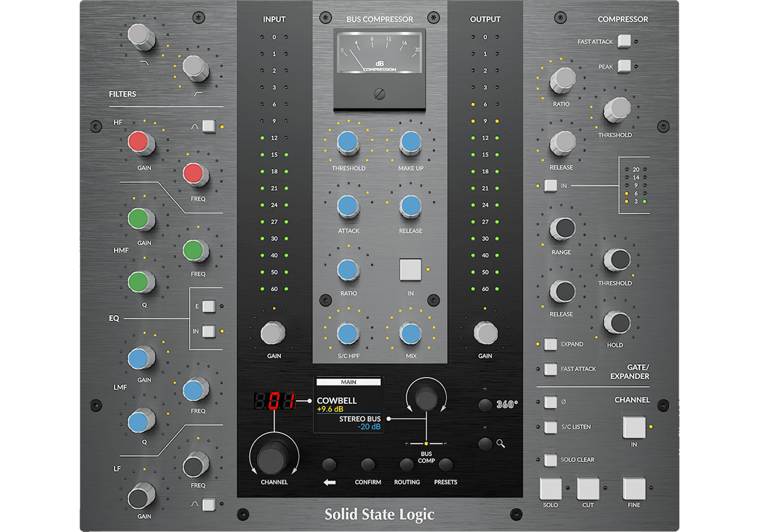Click the COWBELL channel name on display
This screenshot has height=532, width=760.
point(337,400)
